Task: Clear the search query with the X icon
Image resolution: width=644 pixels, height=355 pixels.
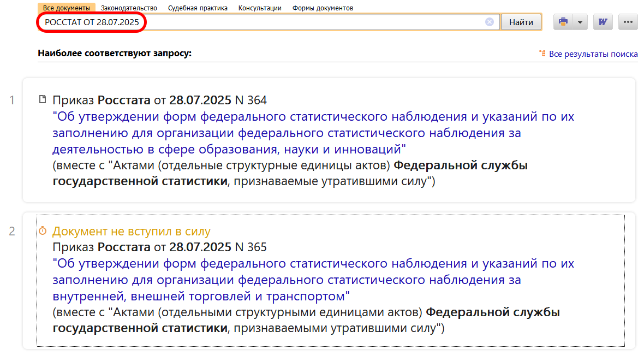Action: coord(489,22)
